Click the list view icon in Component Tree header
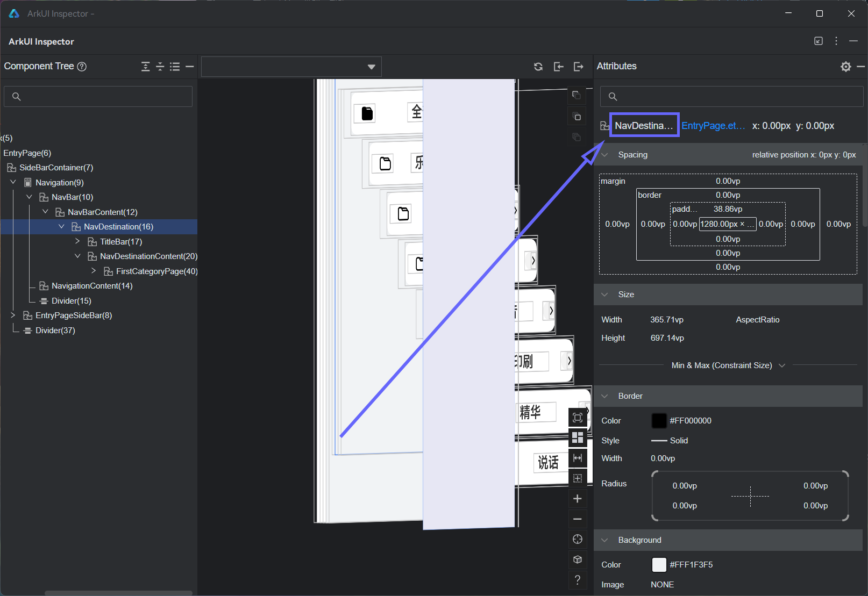 pos(175,67)
